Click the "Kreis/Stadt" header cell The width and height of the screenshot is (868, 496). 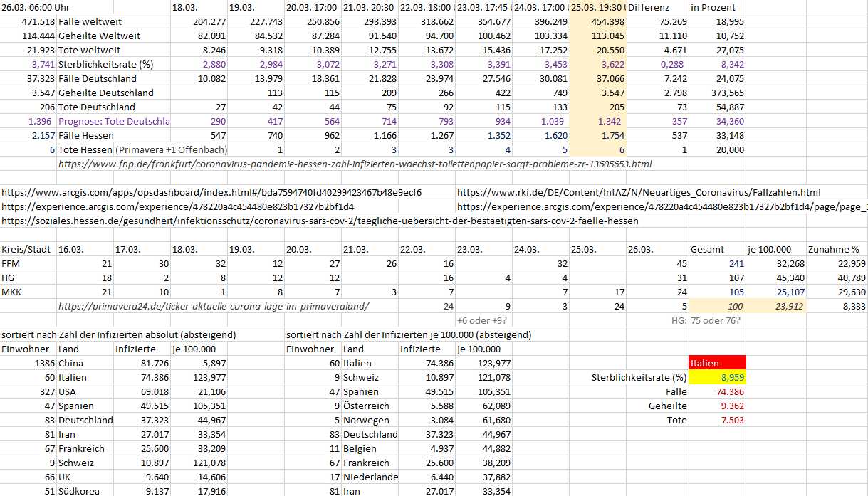coord(26,249)
